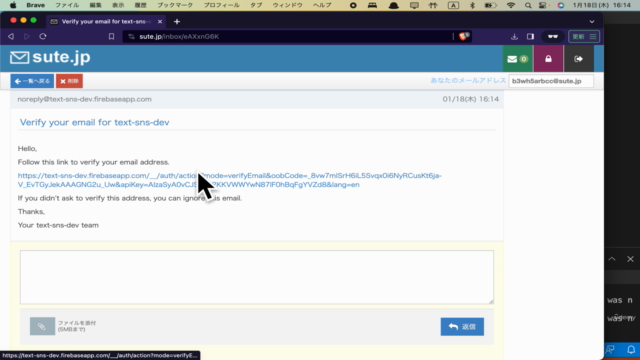This screenshot has height=360, width=640.
Task: Click the Wi-Fi status icon
Action: [511, 5]
